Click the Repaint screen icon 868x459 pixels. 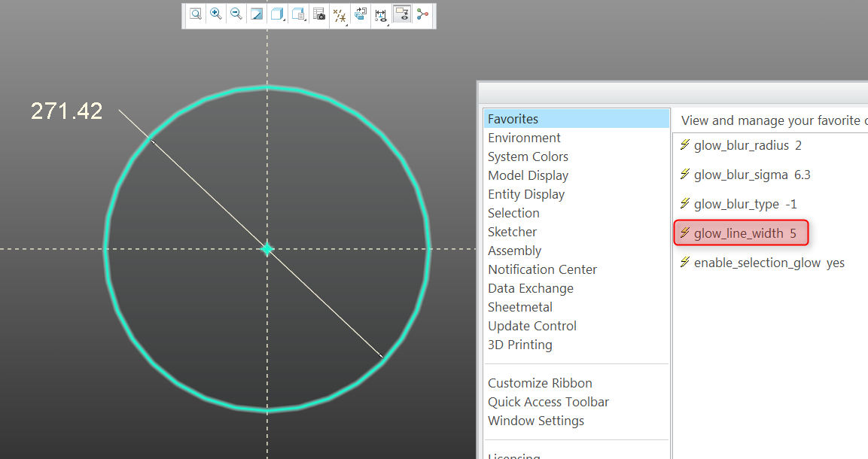(257, 14)
